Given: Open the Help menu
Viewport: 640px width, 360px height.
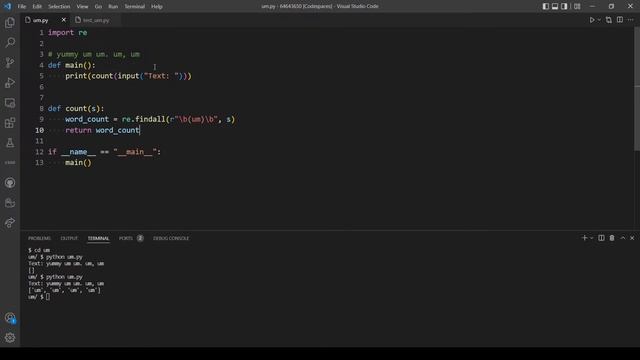Looking at the screenshot, I should click(157, 6).
